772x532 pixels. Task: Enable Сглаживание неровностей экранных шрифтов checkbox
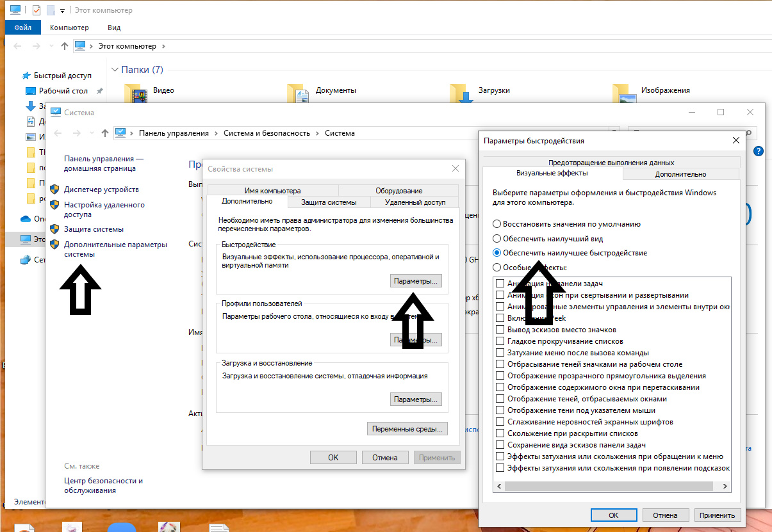[500, 422]
